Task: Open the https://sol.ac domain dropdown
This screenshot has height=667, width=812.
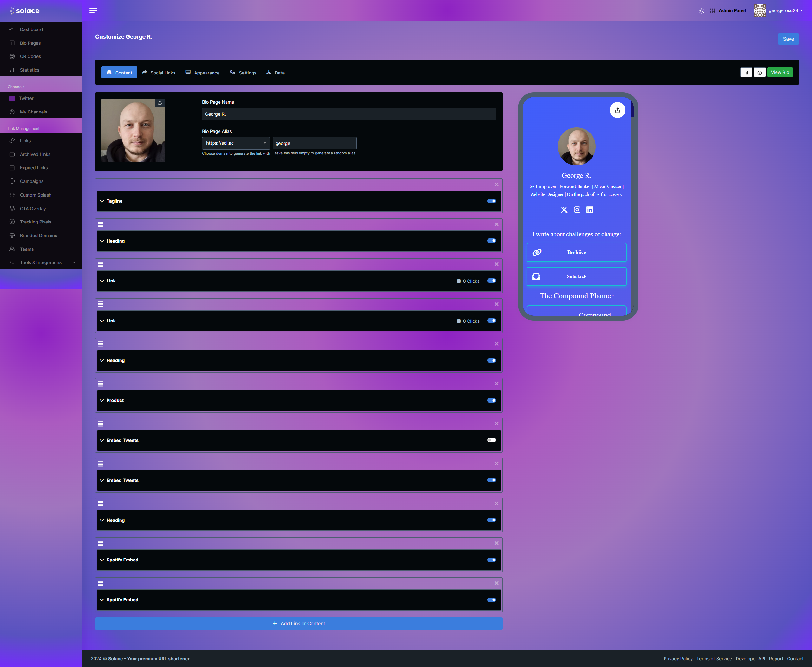Action: 236,143
